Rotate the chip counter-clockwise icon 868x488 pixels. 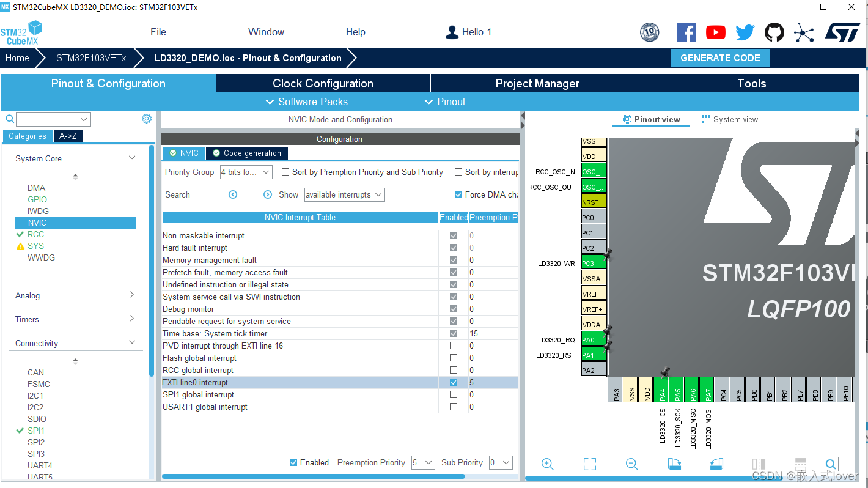[x=716, y=464]
